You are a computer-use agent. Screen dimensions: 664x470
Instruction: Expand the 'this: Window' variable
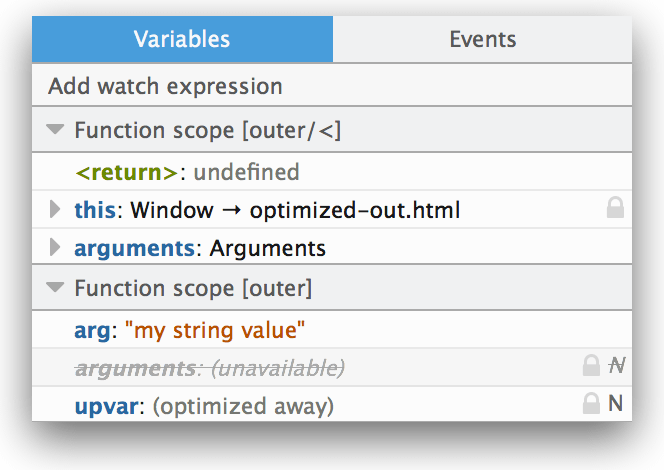[x=55, y=210]
